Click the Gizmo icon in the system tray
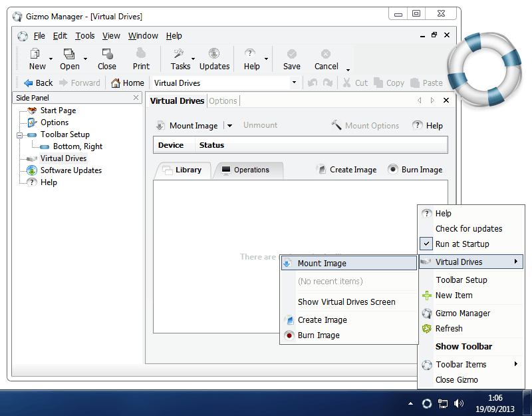Image resolution: width=532 pixels, height=416 pixels. click(427, 403)
